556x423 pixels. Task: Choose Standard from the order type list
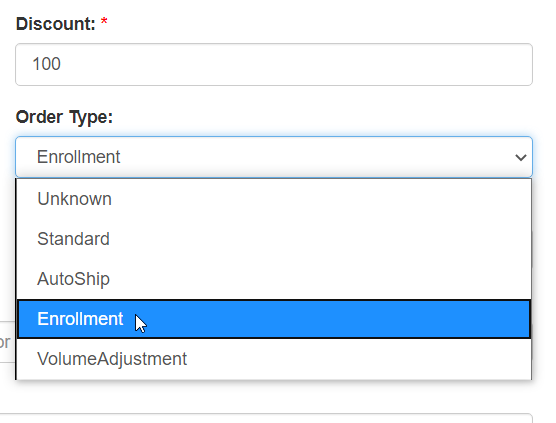[x=274, y=239]
